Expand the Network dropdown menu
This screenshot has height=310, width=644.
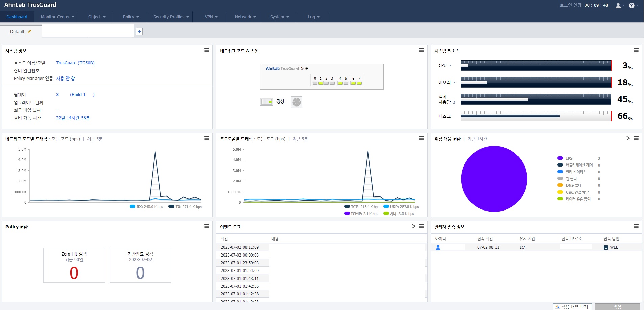(x=245, y=17)
